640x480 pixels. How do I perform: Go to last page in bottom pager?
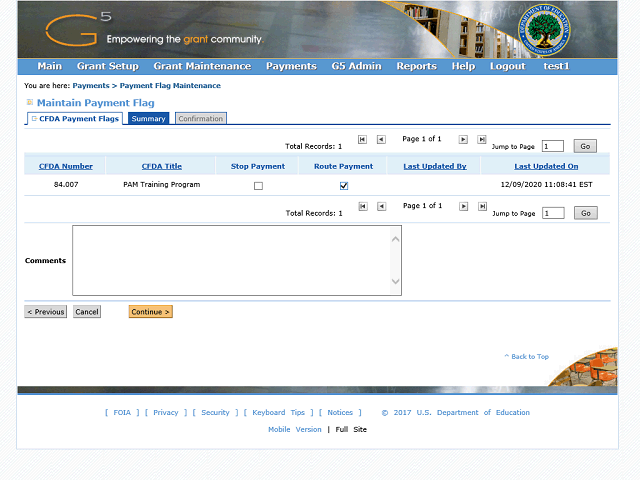482,207
